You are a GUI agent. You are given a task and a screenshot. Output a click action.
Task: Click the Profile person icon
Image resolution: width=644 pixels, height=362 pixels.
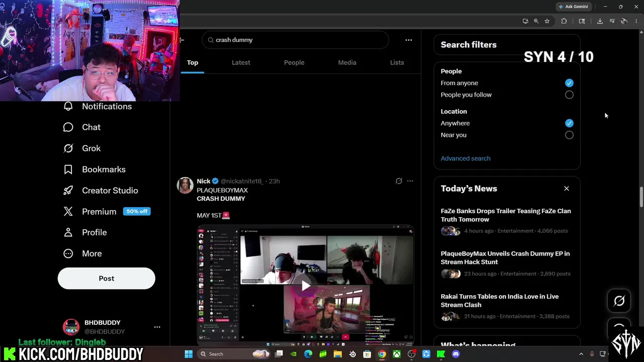tap(68, 233)
